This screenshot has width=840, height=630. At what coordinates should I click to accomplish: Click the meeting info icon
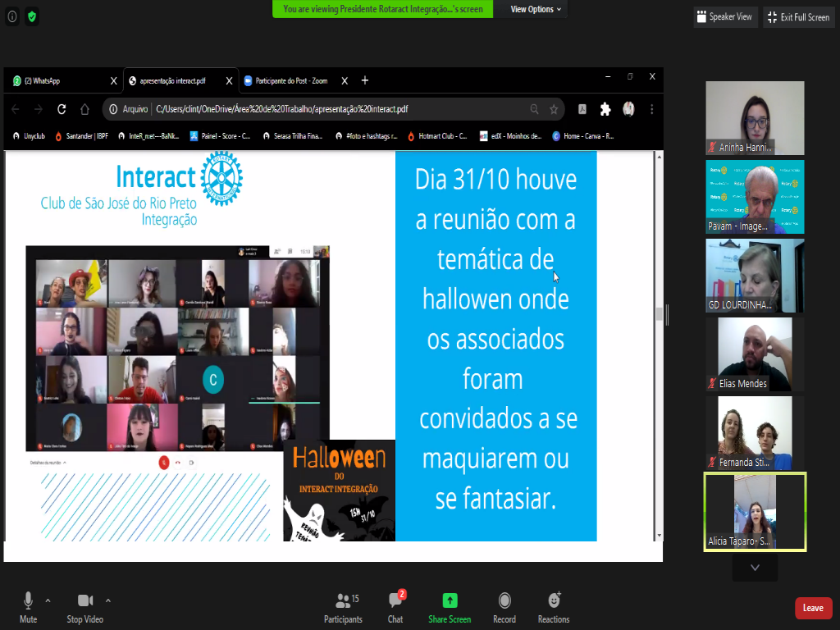[x=12, y=16]
